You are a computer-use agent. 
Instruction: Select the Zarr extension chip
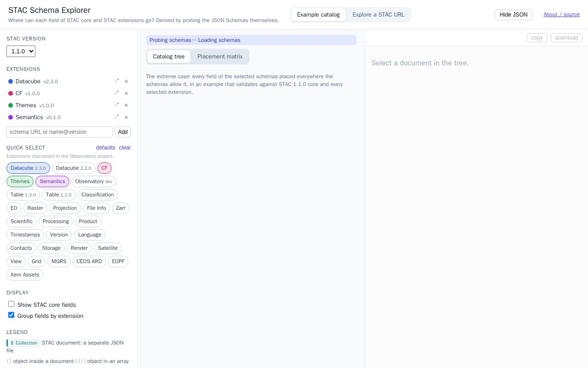(x=121, y=208)
